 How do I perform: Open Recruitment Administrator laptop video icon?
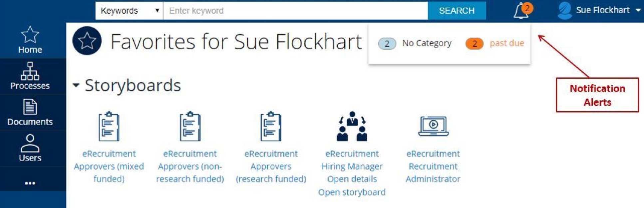(x=433, y=126)
